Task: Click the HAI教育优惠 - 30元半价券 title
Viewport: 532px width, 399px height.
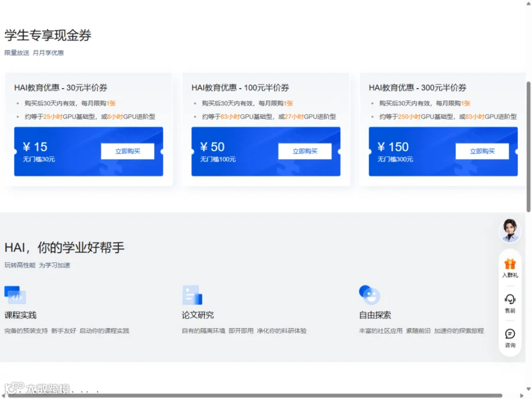Action: click(61, 88)
